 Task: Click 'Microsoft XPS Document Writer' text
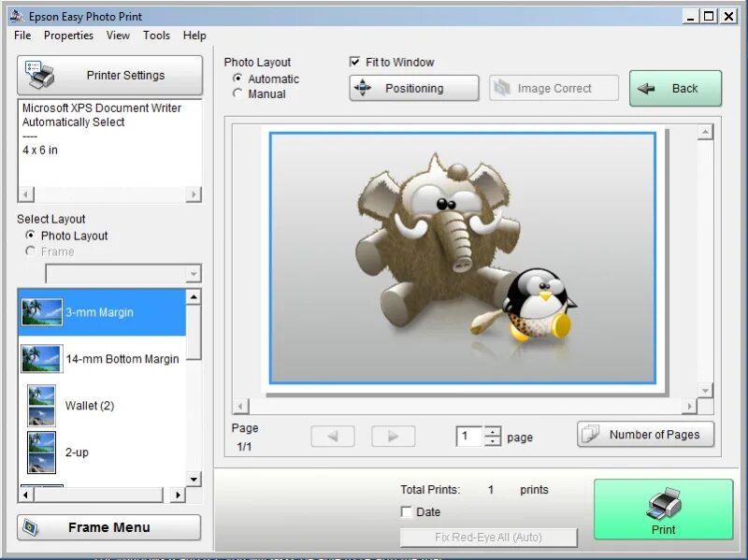tap(102, 108)
